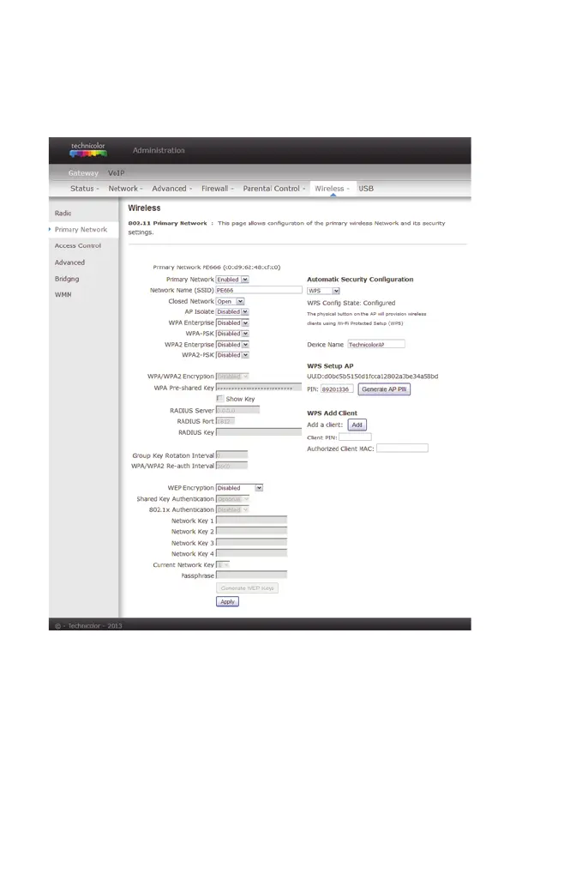Open the Gateway tab
The image size is (588, 880).
[83, 173]
